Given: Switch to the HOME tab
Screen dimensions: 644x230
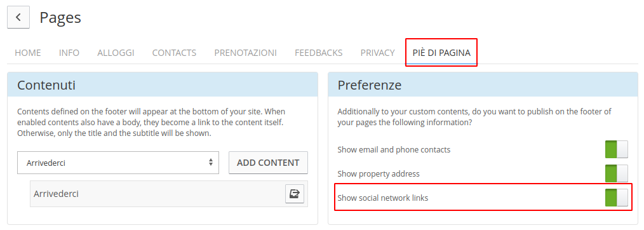Looking at the screenshot, I should coord(28,53).
